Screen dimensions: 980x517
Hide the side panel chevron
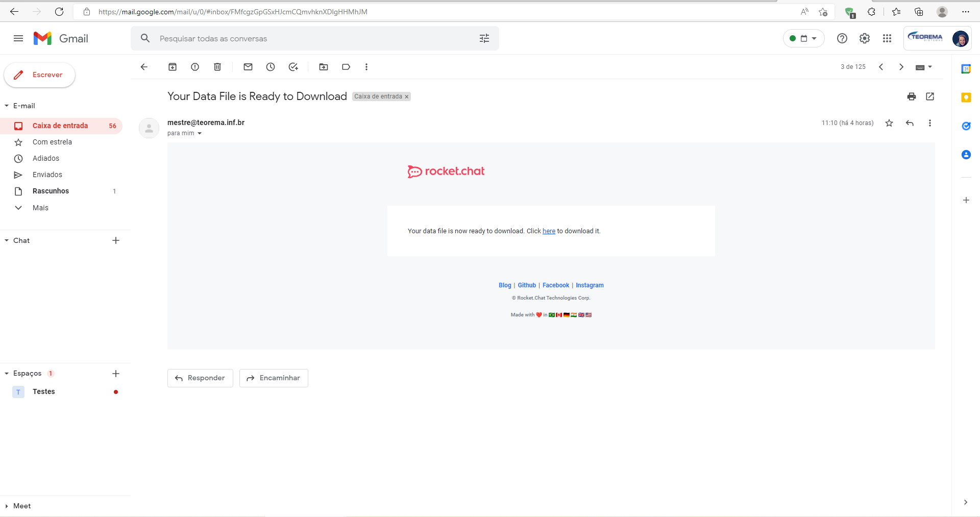[x=966, y=502]
